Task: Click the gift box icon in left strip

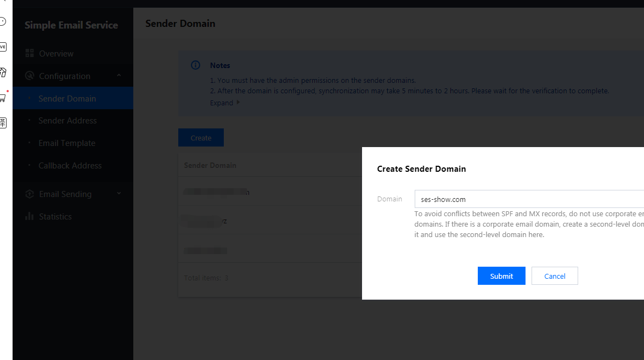Action: 3,72
